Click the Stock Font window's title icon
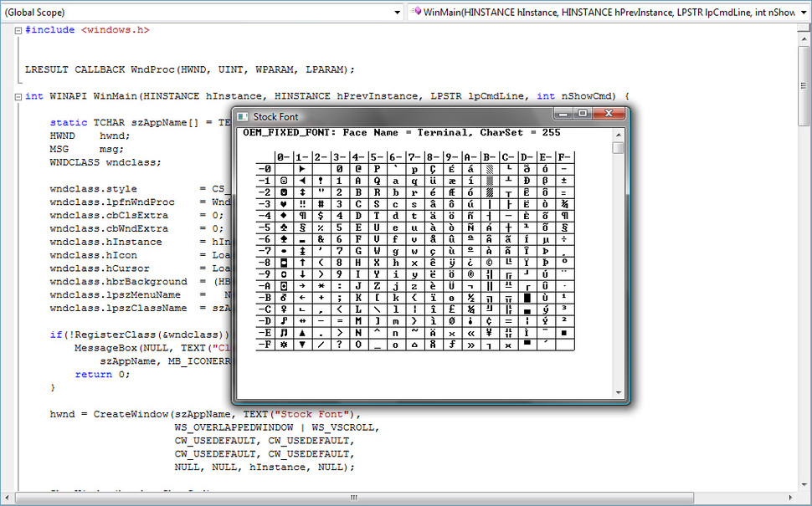Viewport: 812px width, 506px height. [x=243, y=117]
